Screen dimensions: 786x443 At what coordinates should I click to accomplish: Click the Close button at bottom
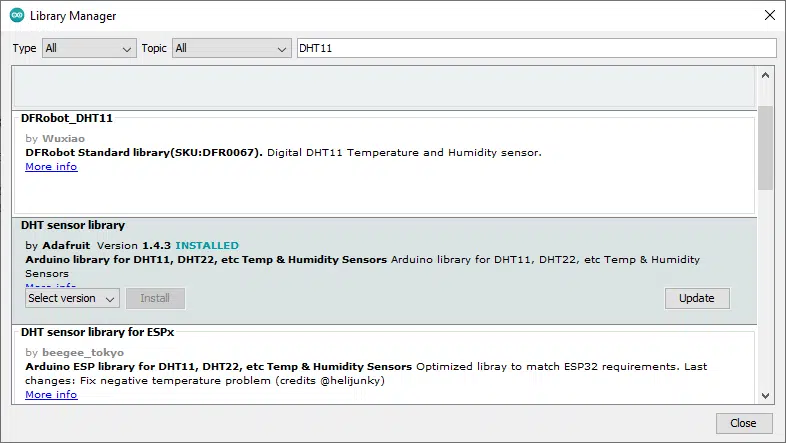point(743,423)
